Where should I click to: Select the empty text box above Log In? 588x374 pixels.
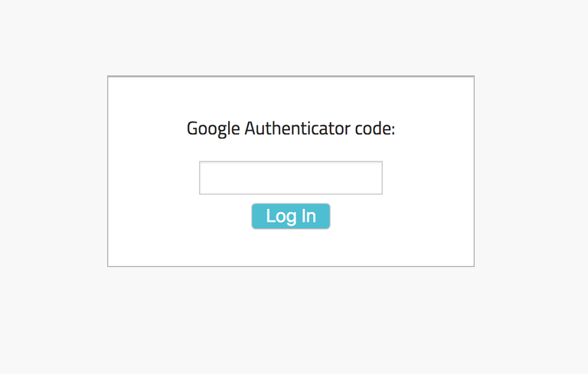(291, 177)
